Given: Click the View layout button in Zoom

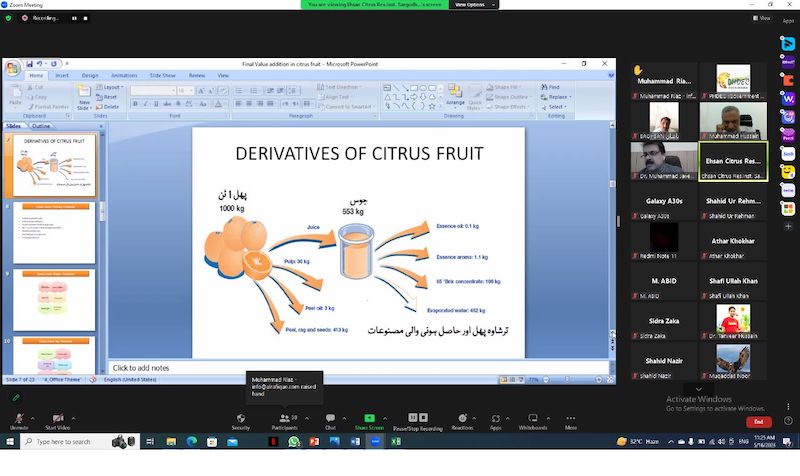Looking at the screenshot, I should pyautogui.click(x=763, y=18).
